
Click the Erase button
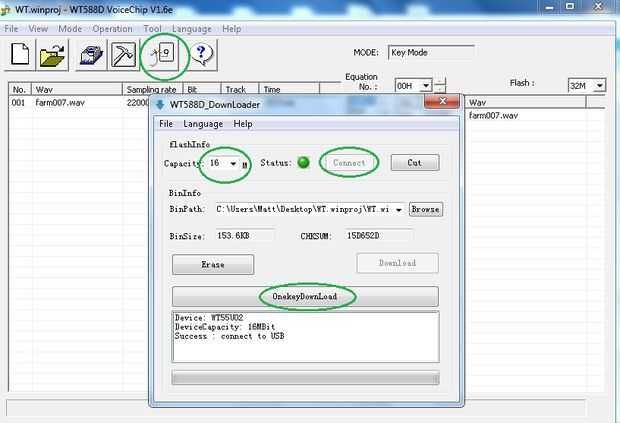tap(213, 264)
